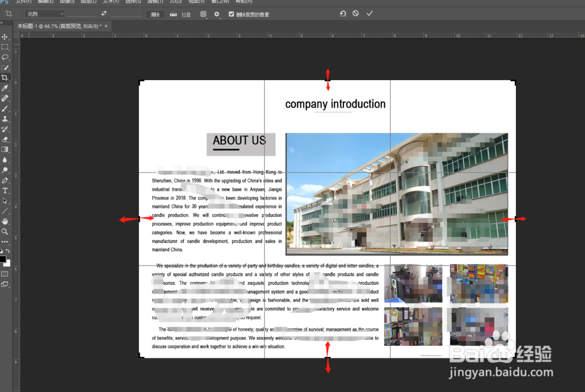Screen dimensions: 585x392
Task: Select the Zoom tool
Action: pos(5,231)
